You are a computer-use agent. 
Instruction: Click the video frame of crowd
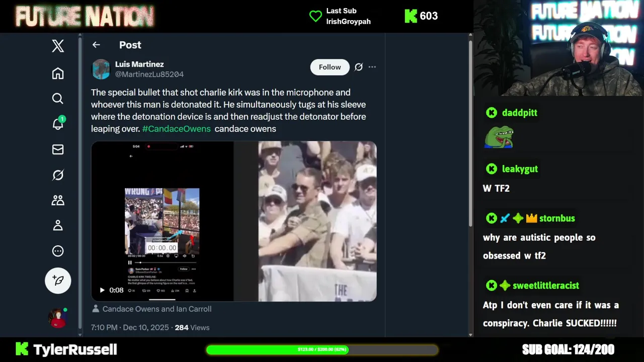click(317, 221)
